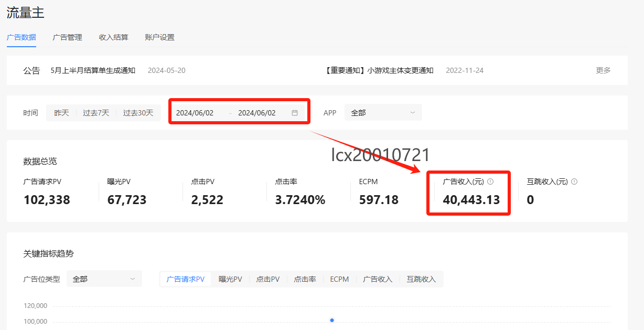Switch to the 广告数据 tab
Viewport: 644px width, 330px height.
(x=22, y=37)
